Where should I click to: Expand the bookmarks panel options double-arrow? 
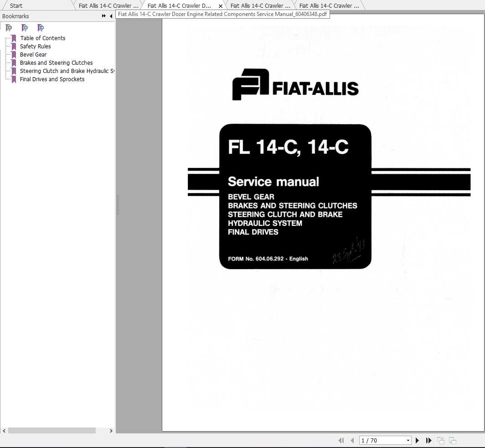click(104, 16)
